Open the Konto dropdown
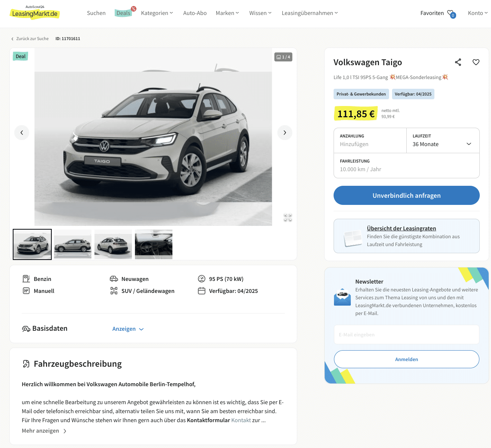 coord(478,13)
